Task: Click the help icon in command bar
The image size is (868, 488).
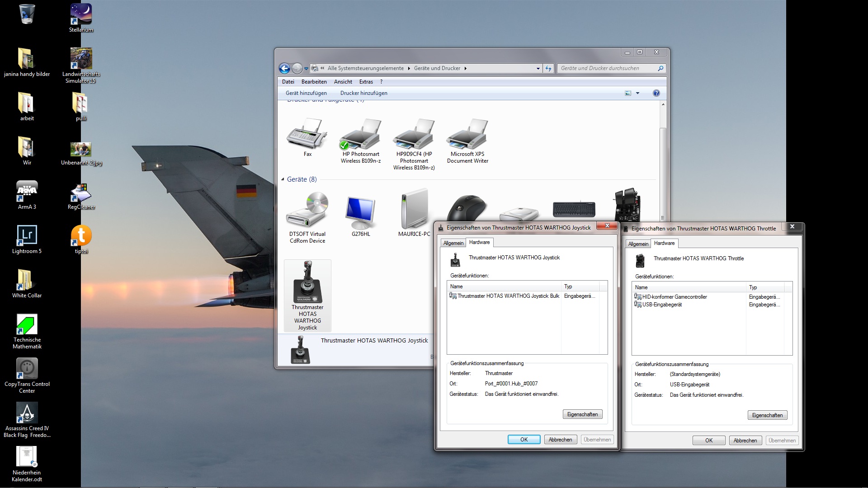Action: [656, 93]
